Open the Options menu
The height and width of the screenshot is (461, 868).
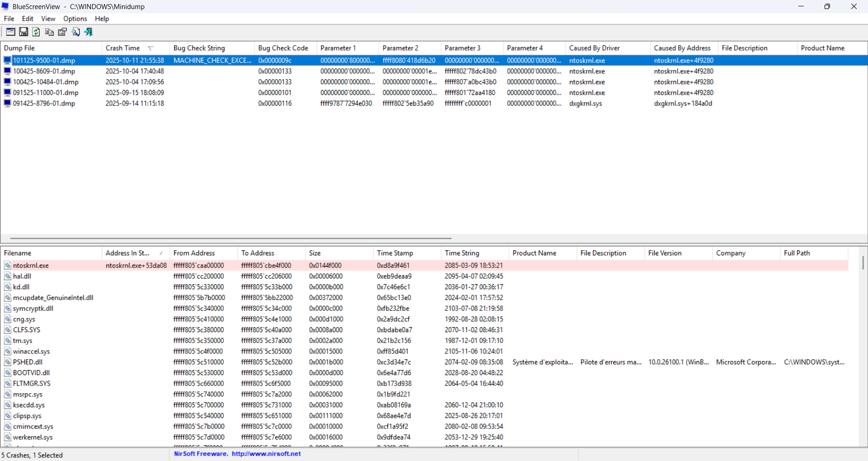[x=75, y=19]
